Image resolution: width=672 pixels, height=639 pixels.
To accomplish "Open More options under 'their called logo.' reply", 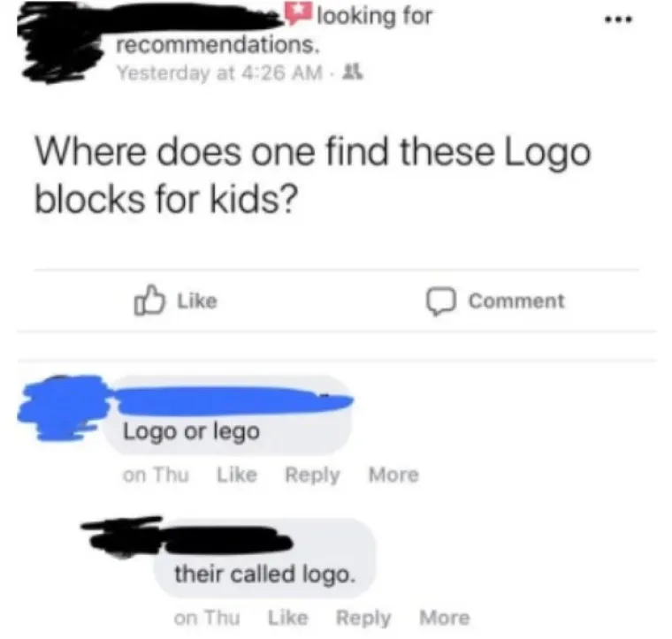I will coord(445,618).
